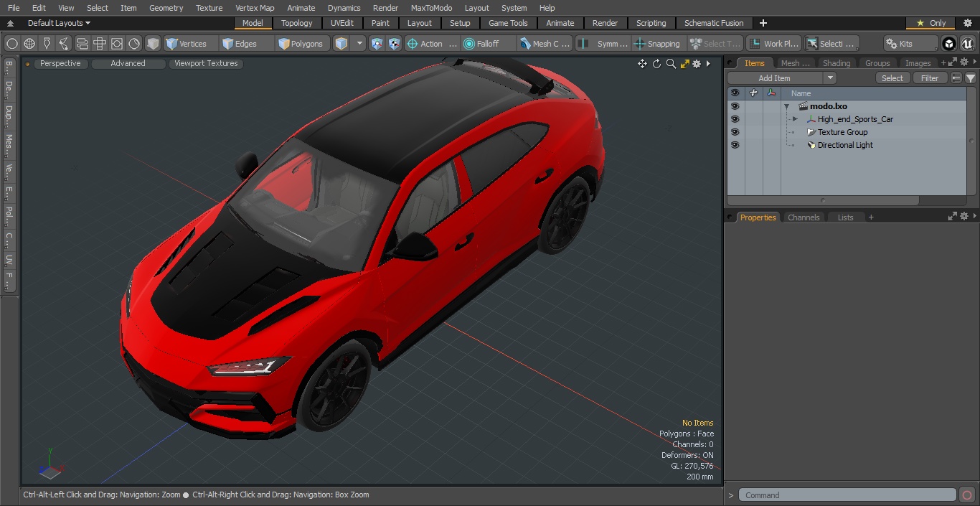Open the MaxToModo menu
Viewport: 980px width, 506px height.
pyautogui.click(x=431, y=8)
